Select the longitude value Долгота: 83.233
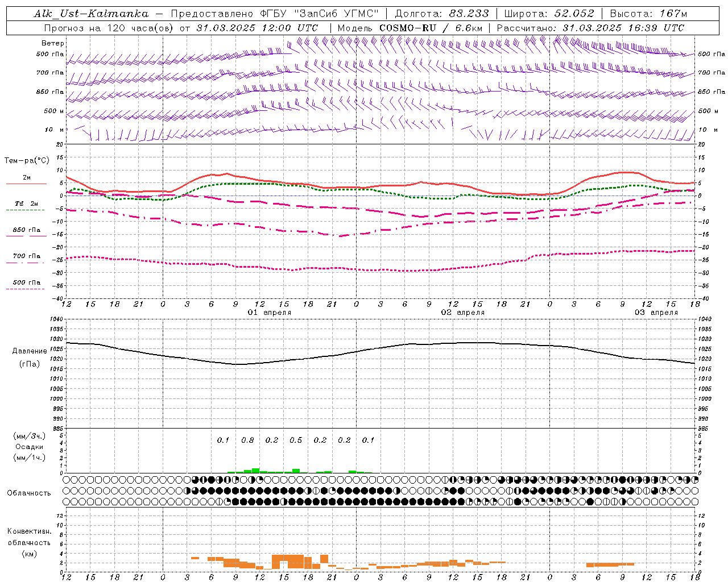The height and width of the screenshot is (582, 728). (x=441, y=14)
